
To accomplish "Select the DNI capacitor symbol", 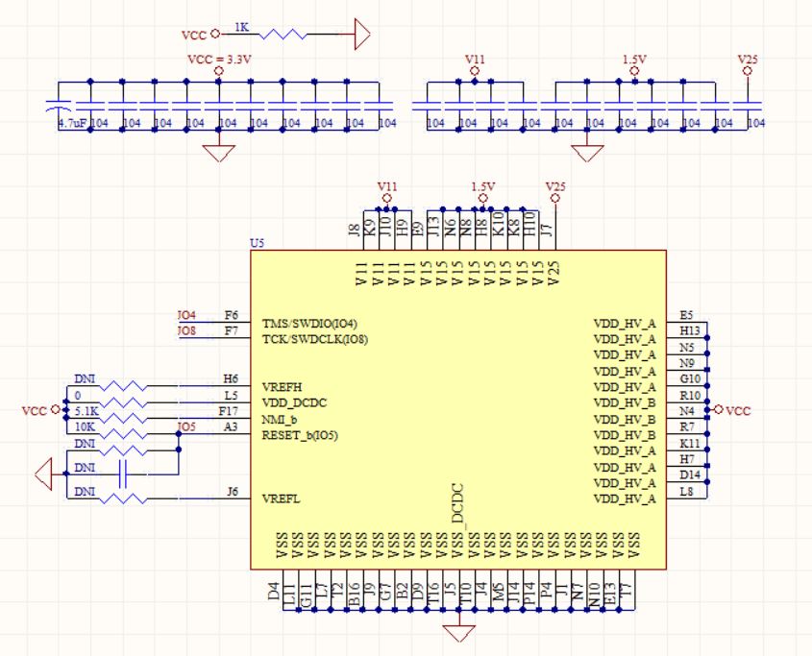I will tap(123, 474).
